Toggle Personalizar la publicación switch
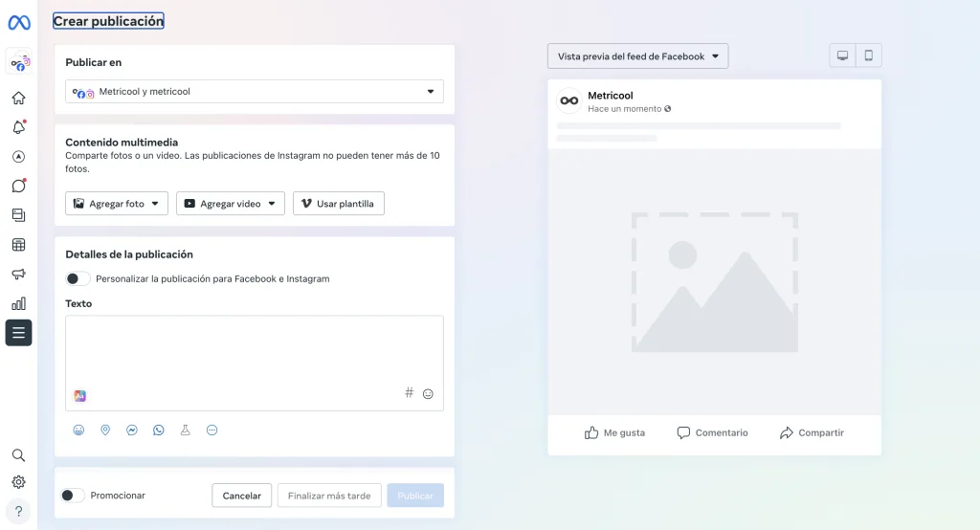 (x=78, y=278)
